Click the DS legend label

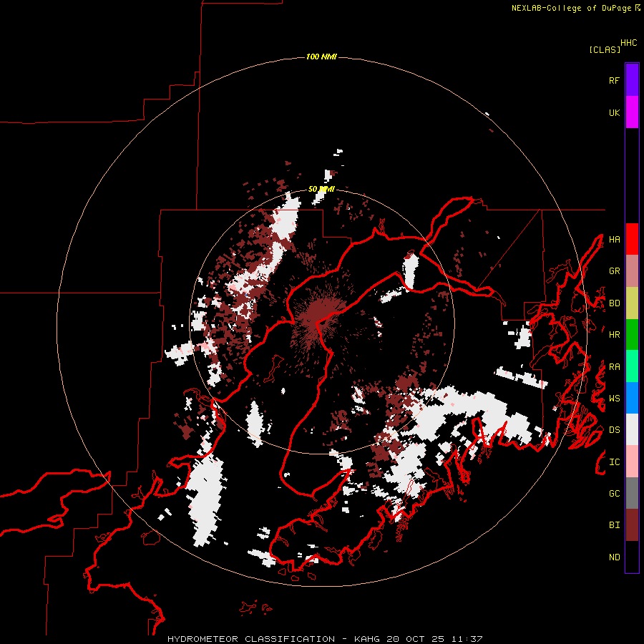614,430
